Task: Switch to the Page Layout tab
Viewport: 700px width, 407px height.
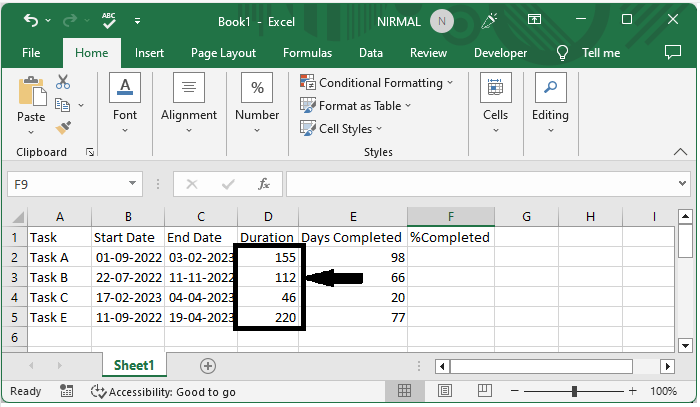Action: point(223,53)
